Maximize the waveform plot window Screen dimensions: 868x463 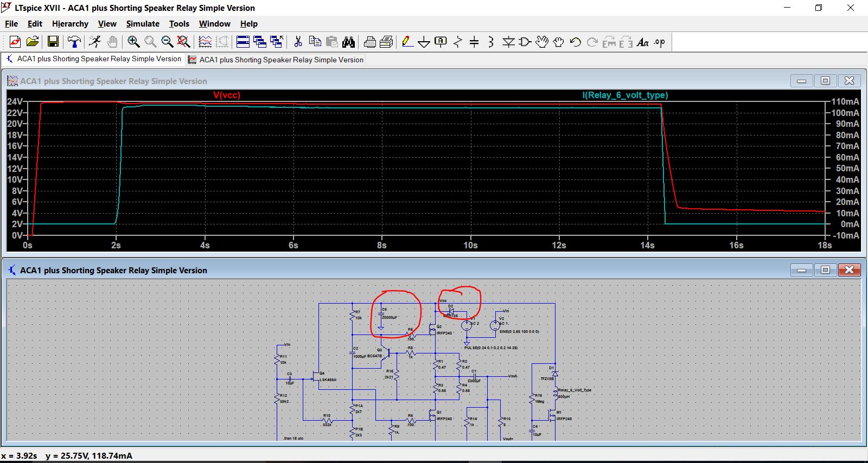pos(825,81)
